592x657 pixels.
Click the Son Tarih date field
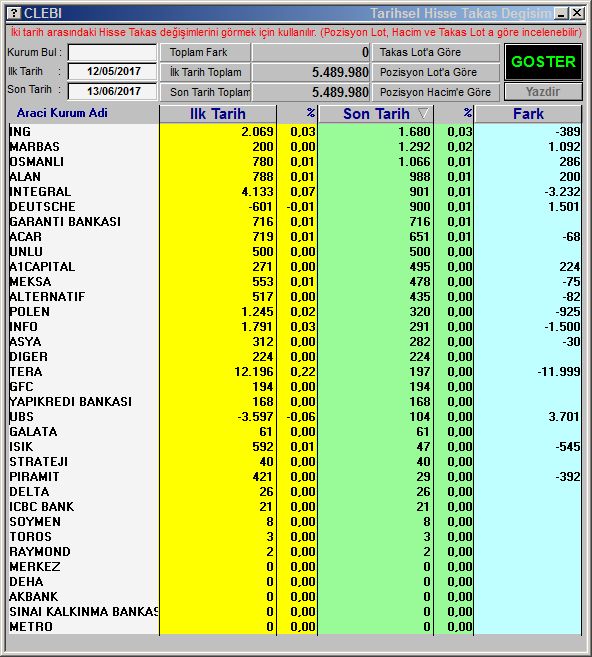112,91
